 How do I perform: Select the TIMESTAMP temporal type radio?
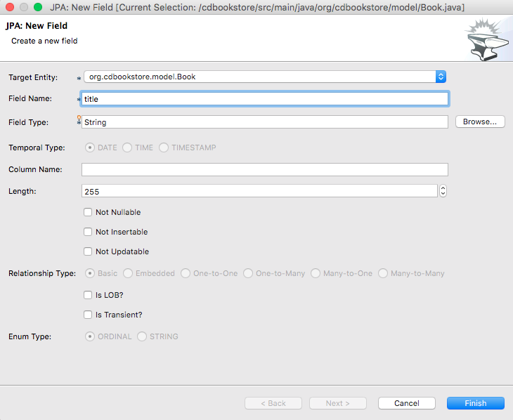click(164, 147)
